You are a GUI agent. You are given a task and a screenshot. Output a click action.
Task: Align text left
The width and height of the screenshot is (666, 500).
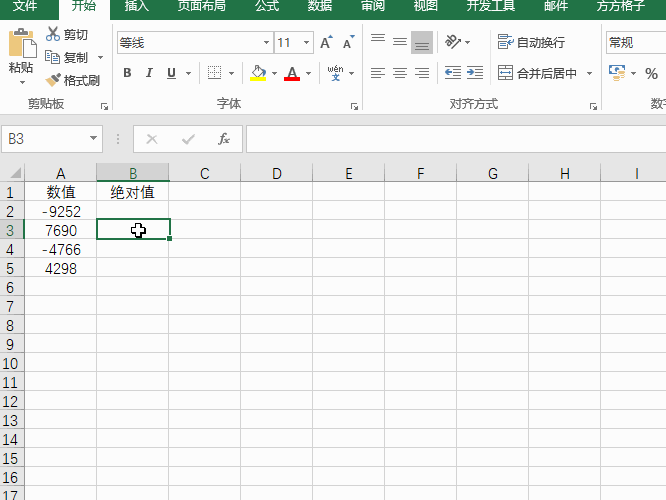378,73
